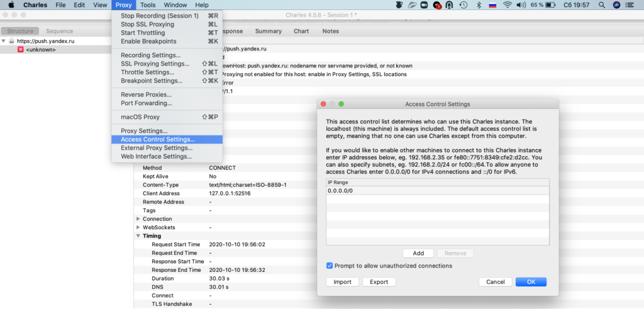This screenshot has height=309, width=644.
Task: Expand the WebSockets row
Action: click(138, 227)
